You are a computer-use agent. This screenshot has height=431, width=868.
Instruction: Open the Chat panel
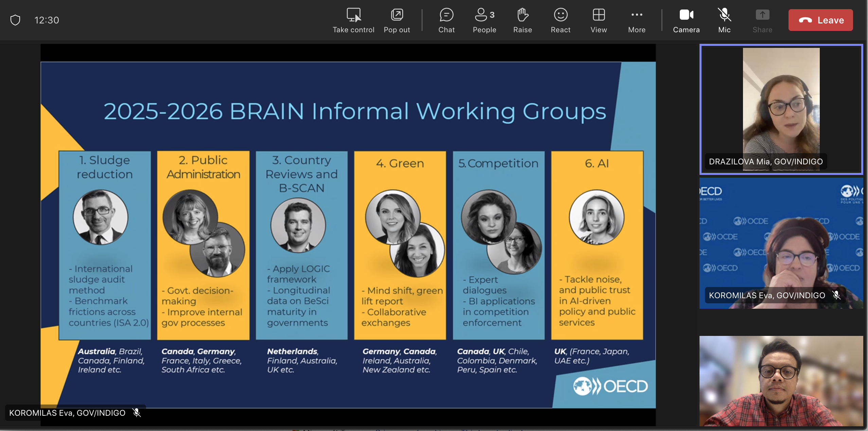point(446,20)
